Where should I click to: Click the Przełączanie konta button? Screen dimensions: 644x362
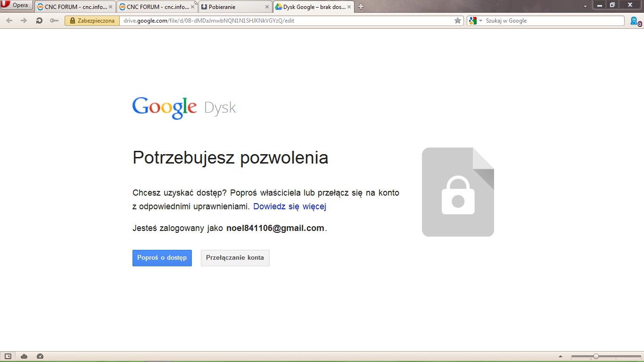click(x=235, y=258)
